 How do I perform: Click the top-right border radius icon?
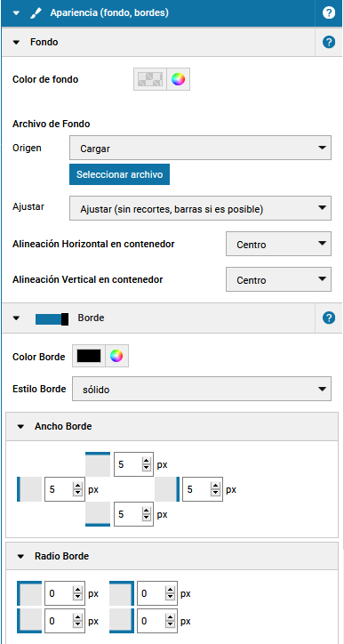click(x=122, y=593)
